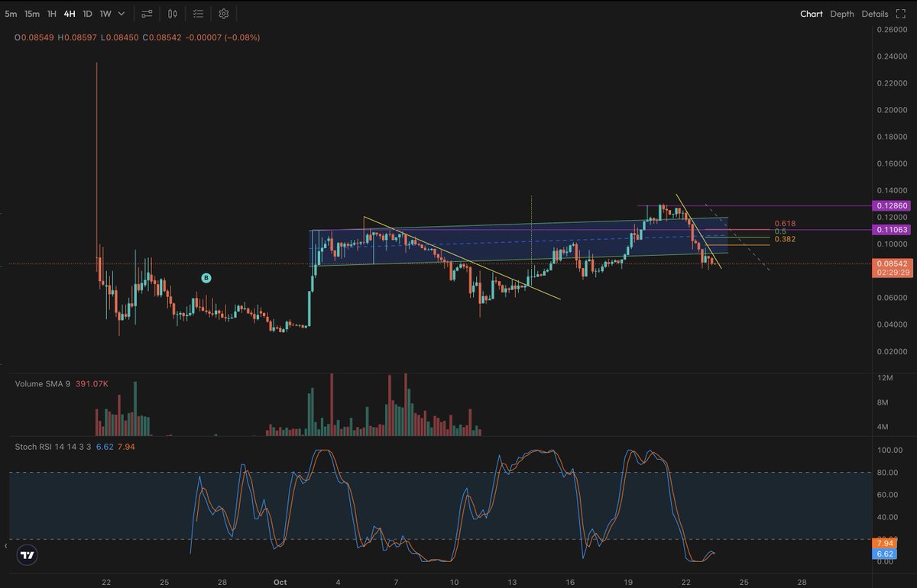Select the 1H timeframe
The width and height of the screenshot is (917, 588).
pyautogui.click(x=52, y=14)
